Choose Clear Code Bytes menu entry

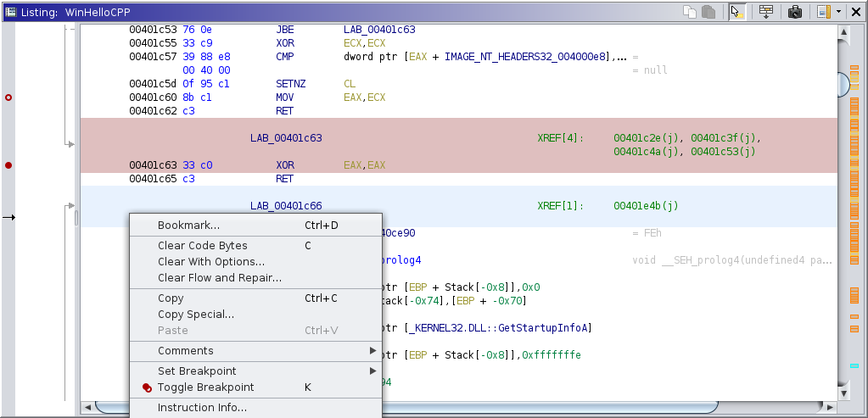(202, 246)
